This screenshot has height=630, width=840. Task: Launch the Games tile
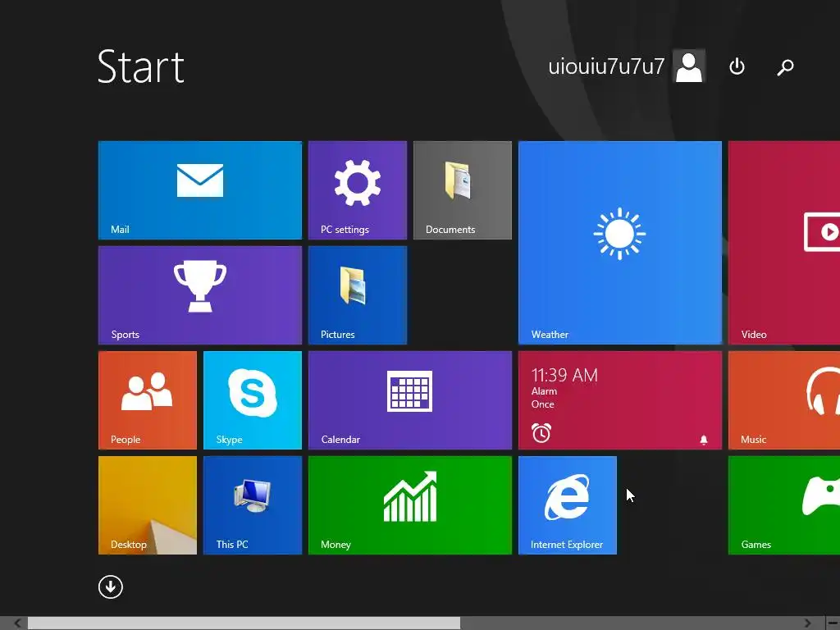tap(784, 505)
